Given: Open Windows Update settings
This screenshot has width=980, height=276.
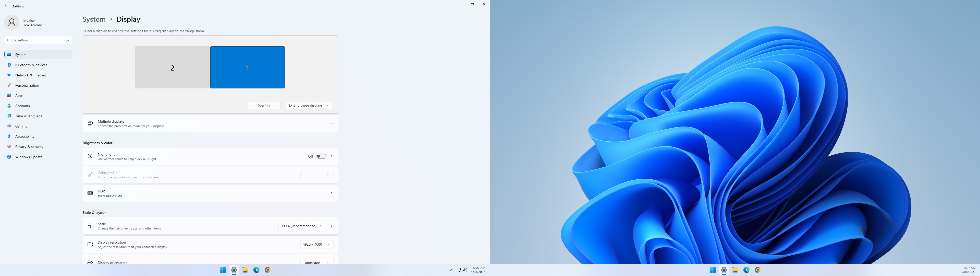Looking at the screenshot, I should 38,157.
